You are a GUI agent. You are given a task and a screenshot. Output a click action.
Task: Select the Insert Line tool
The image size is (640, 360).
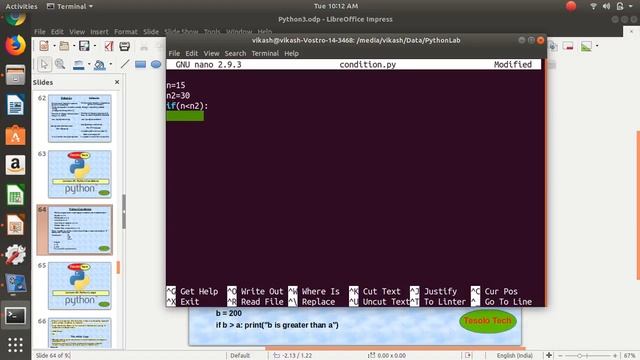(x=125, y=64)
